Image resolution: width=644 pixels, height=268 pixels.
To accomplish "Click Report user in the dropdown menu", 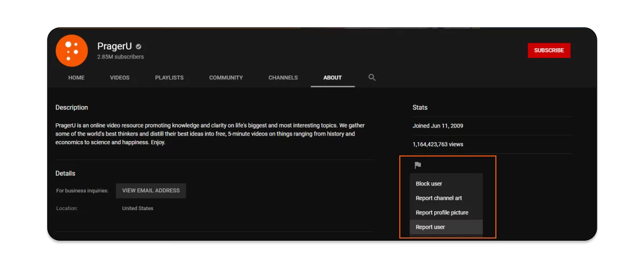I will click(430, 227).
